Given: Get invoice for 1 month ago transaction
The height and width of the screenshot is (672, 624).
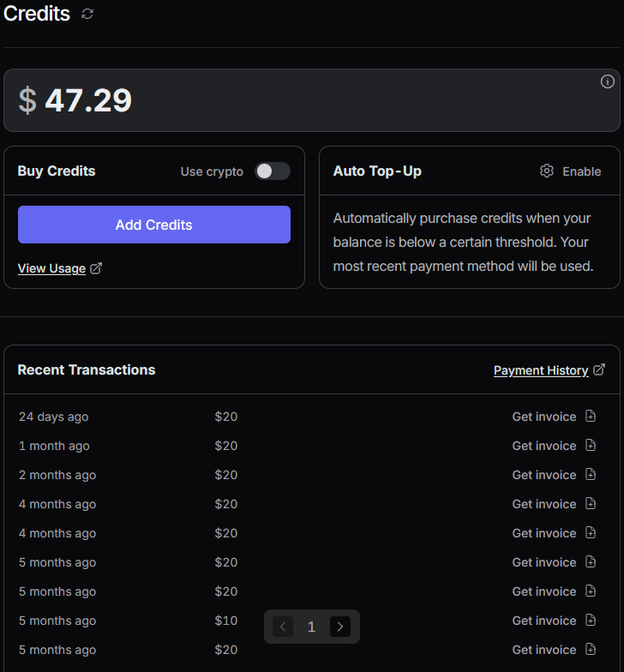Looking at the screenshot, I should pos(543,446).
